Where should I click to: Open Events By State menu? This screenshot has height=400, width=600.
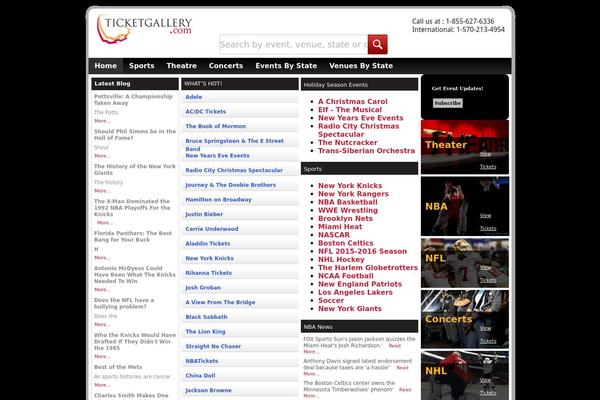[x=286, y=66]
